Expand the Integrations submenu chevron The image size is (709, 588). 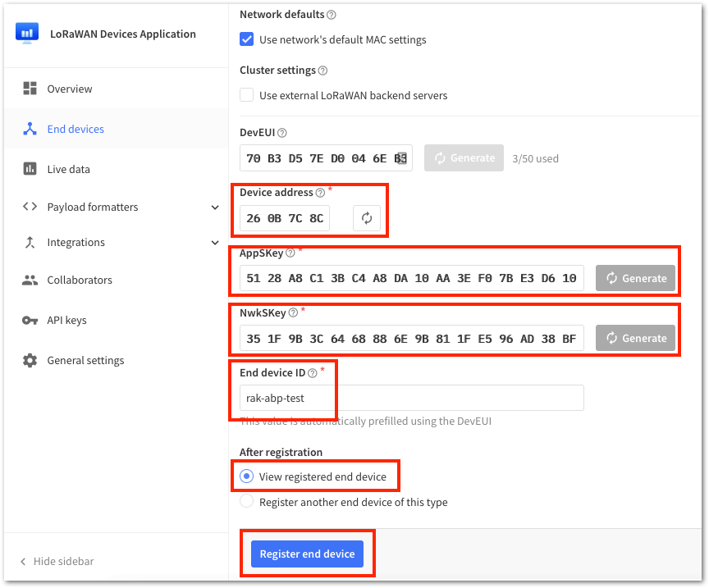coord(215,243)
